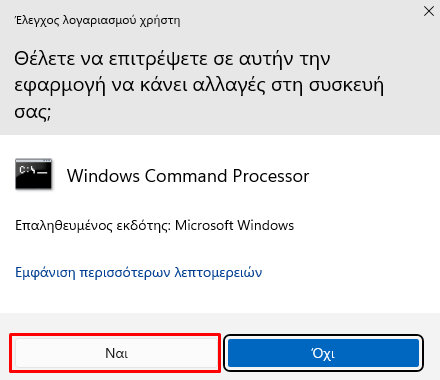Click the Ναι button to allow changes
The image size is (440, 380).
(x=116, y=353)
